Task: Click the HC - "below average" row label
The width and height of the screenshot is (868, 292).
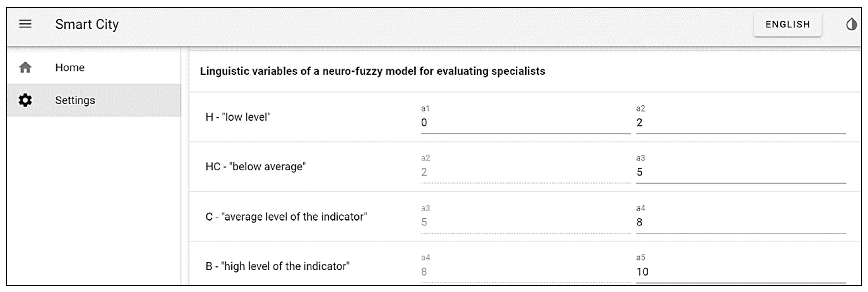Action: (256, 167)
